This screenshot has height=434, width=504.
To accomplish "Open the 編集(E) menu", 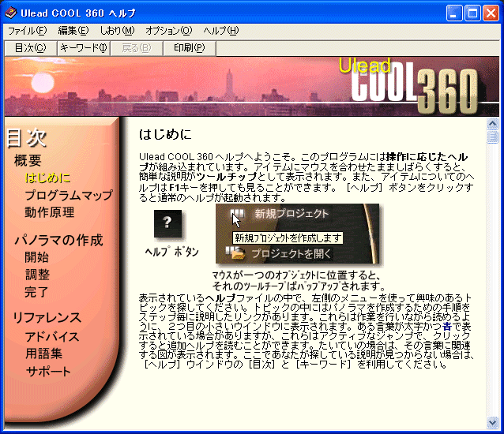I will pos(73,31).
